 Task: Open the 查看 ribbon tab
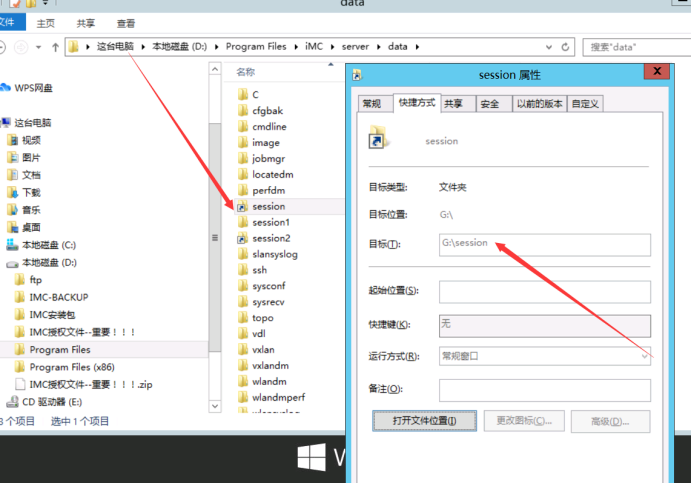[126, 23]
